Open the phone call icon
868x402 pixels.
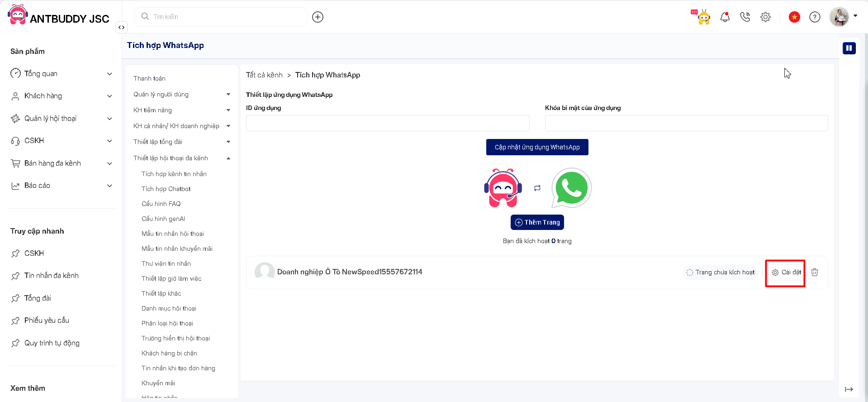tap(745, 17)
